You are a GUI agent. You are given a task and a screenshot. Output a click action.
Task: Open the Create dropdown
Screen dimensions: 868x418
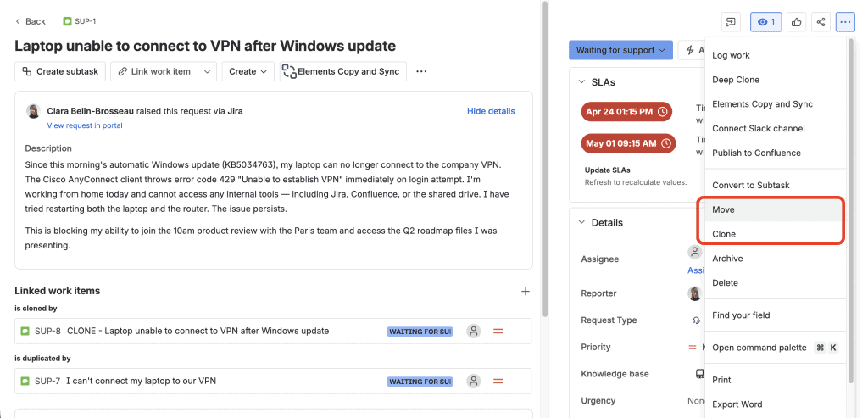248,71
